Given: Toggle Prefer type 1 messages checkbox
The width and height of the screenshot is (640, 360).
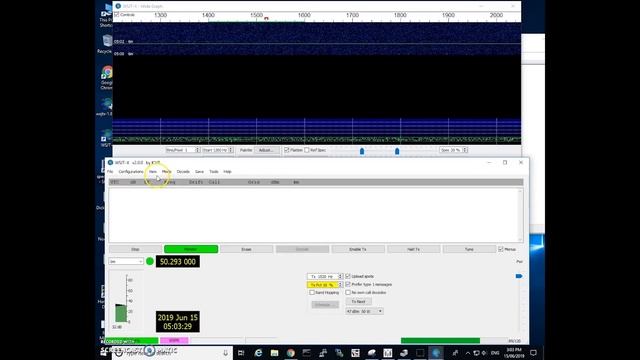Looking at the screenshot, I should tap(348, 284).
